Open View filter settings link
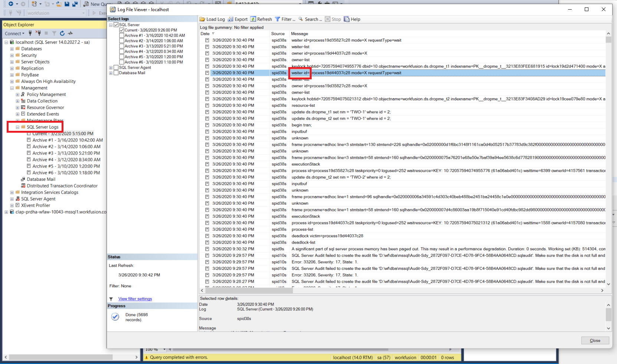617x364 pixels. coord(135,299)
